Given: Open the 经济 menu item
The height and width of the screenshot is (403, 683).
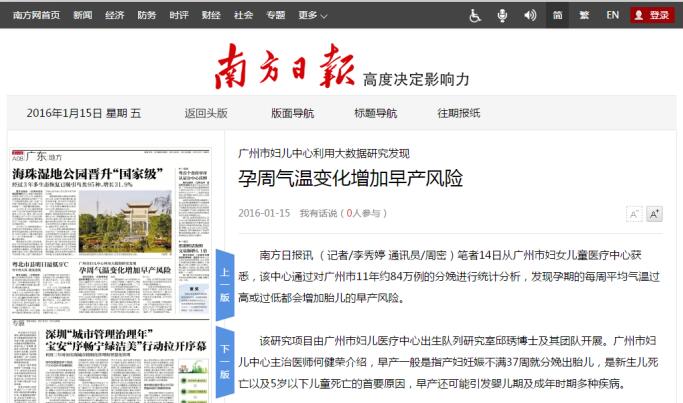Looking at the screenshot, I should [115, 15].
